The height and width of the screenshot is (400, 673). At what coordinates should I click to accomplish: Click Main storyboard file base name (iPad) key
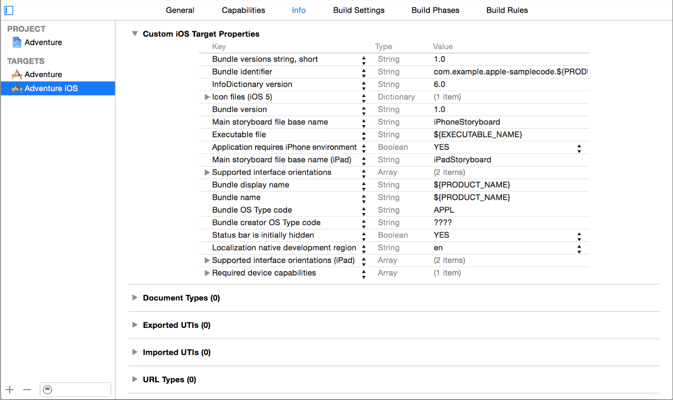[x=282, y=160]
